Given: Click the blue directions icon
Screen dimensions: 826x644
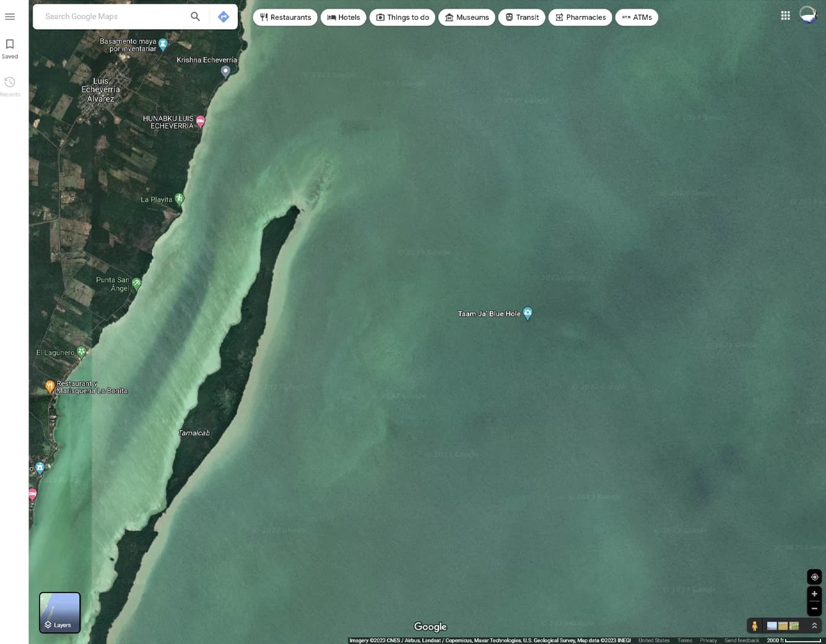Looking at the screenshot, I should pyautogui.click(x=224, y=17).
